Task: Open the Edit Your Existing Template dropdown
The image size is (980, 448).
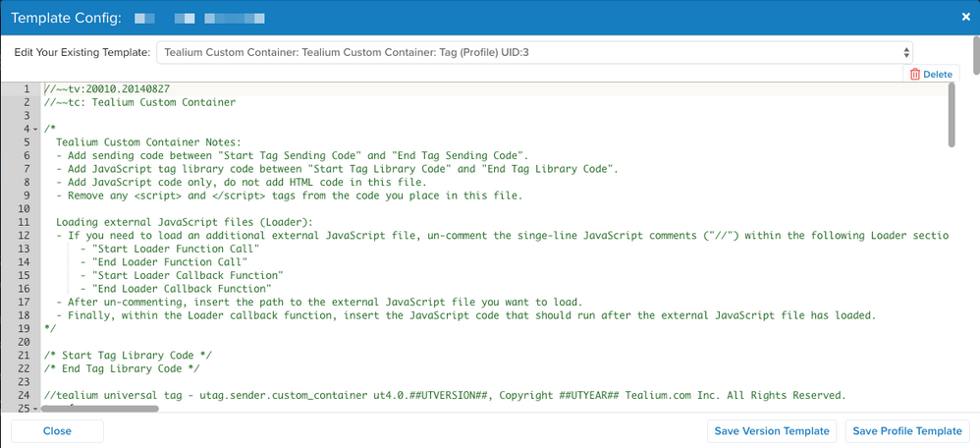Action: click(x=538, y=52)
